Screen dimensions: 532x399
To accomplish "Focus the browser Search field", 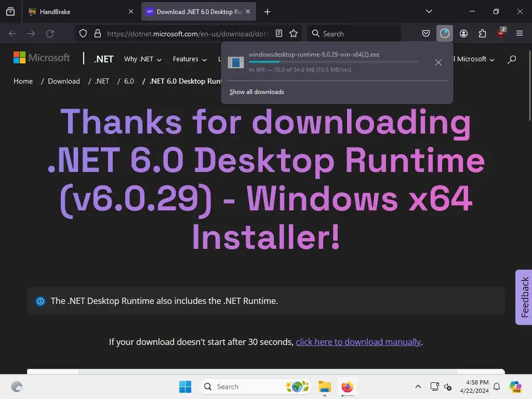I will click(x=354, y=34).
